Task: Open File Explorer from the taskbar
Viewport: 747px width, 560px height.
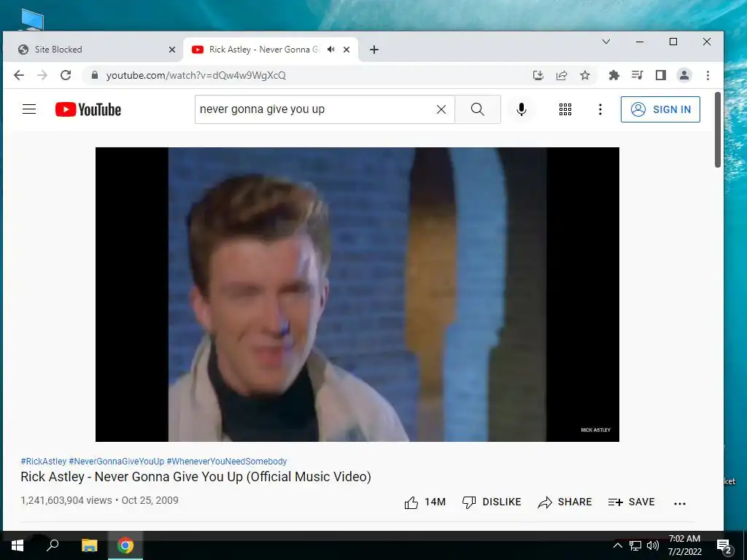Action: point(89,545)
